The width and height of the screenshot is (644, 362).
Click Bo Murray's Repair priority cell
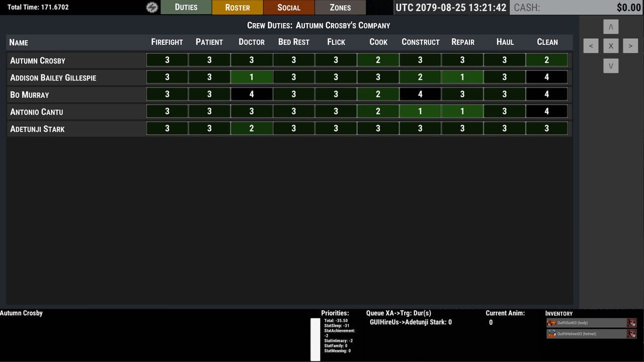(462, 94)
